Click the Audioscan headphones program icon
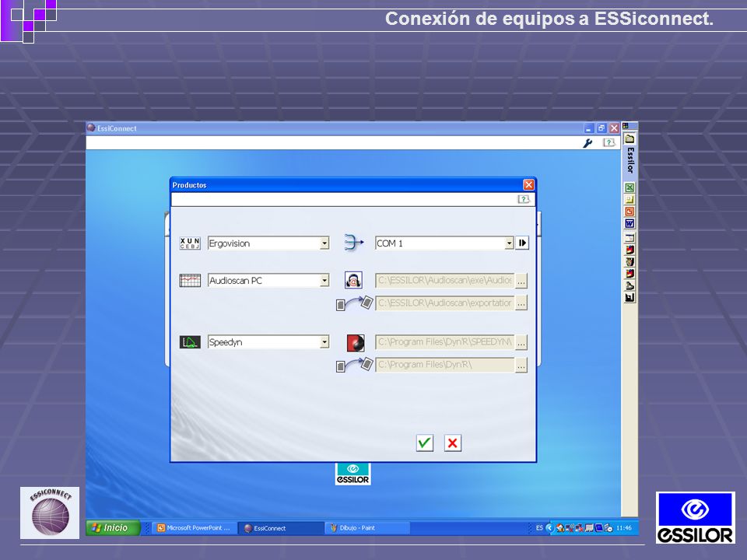Screen dimensions: 747x560 (x=353, y=280)
